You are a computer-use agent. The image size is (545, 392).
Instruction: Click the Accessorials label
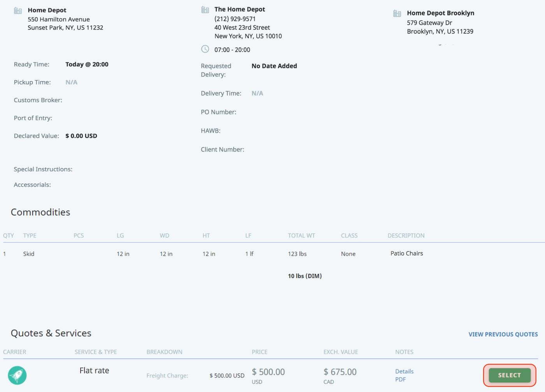point(32,185)
